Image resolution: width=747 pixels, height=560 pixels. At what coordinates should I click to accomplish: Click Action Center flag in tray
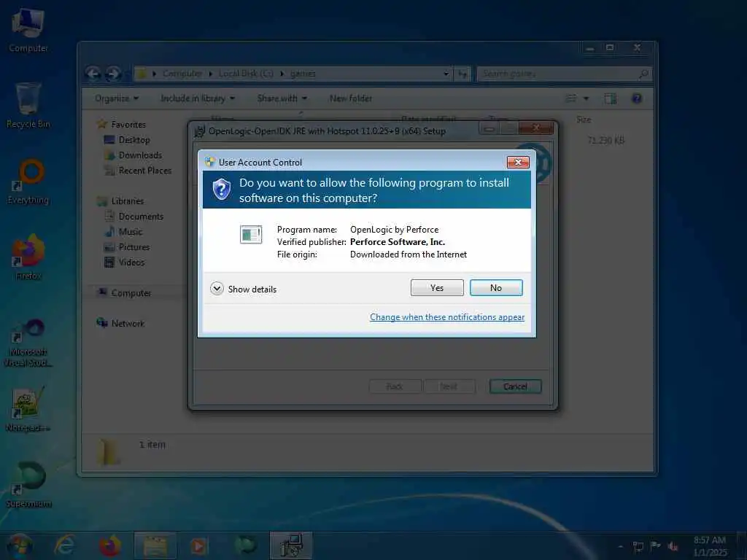click(656, 546)
